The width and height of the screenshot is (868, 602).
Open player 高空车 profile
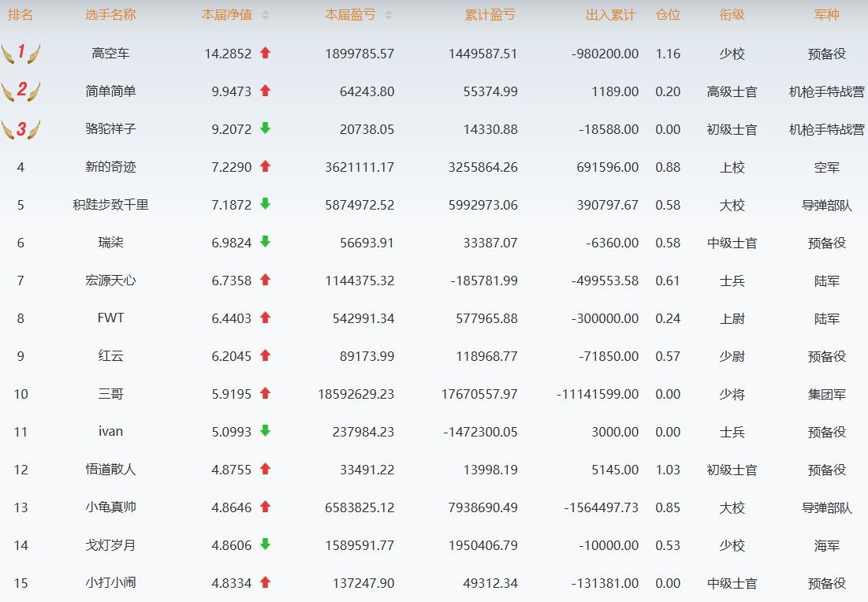click(110, 54)
